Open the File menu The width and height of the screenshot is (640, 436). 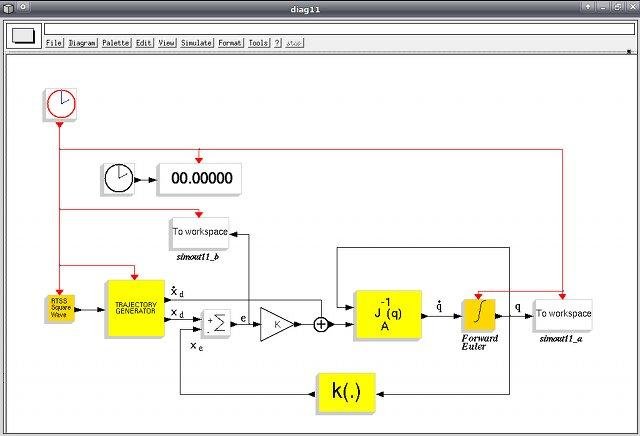[54, 44]
